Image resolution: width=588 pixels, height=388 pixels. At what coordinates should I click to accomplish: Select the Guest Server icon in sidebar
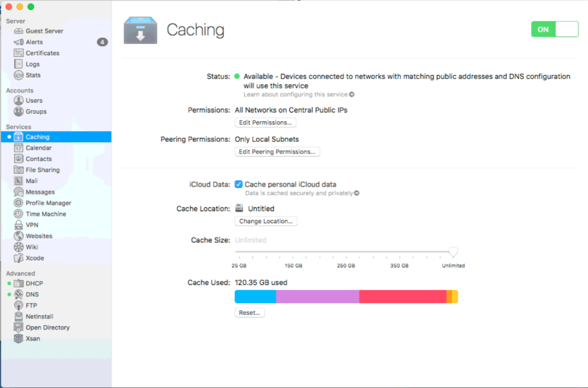pos(18,31)
